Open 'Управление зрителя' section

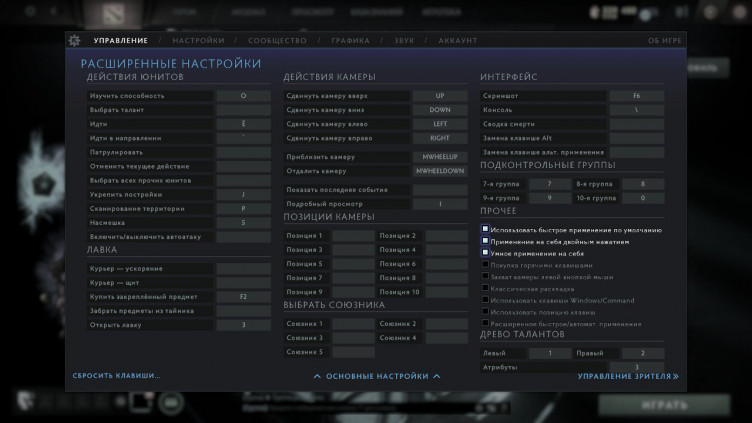pos(628,377)
